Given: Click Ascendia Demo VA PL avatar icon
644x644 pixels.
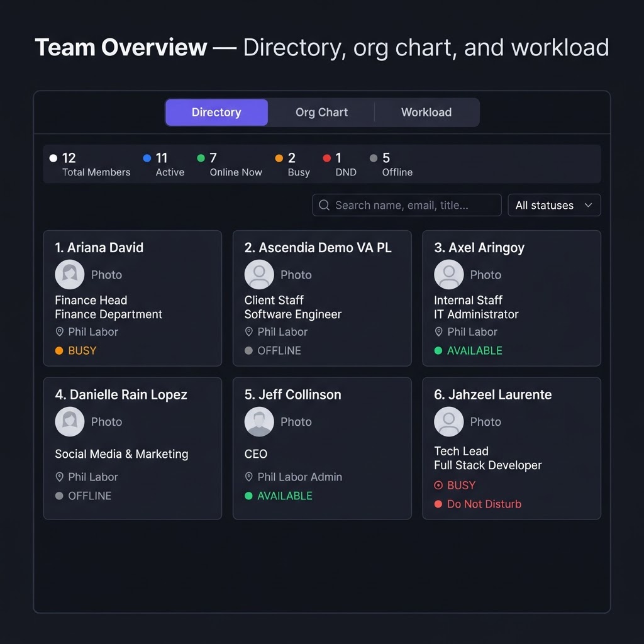Looking at the screenshot, I should click(x=259, y=274).
